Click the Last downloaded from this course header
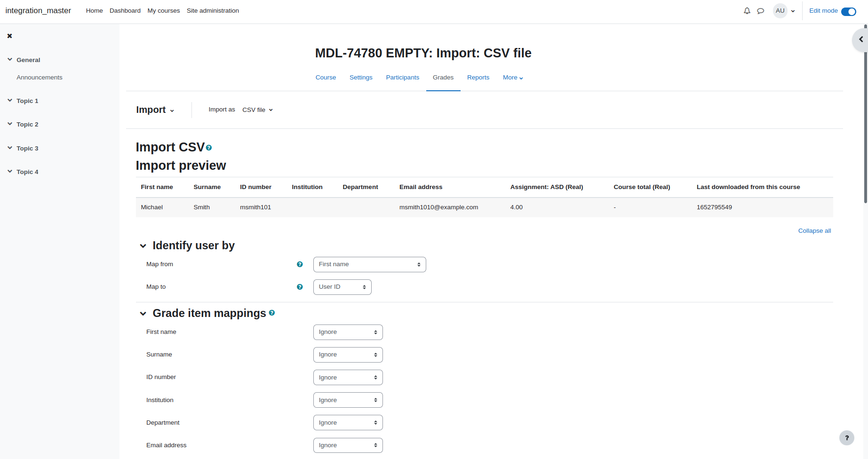This screenshot has height=459, width=868. [x=748, y=187]
